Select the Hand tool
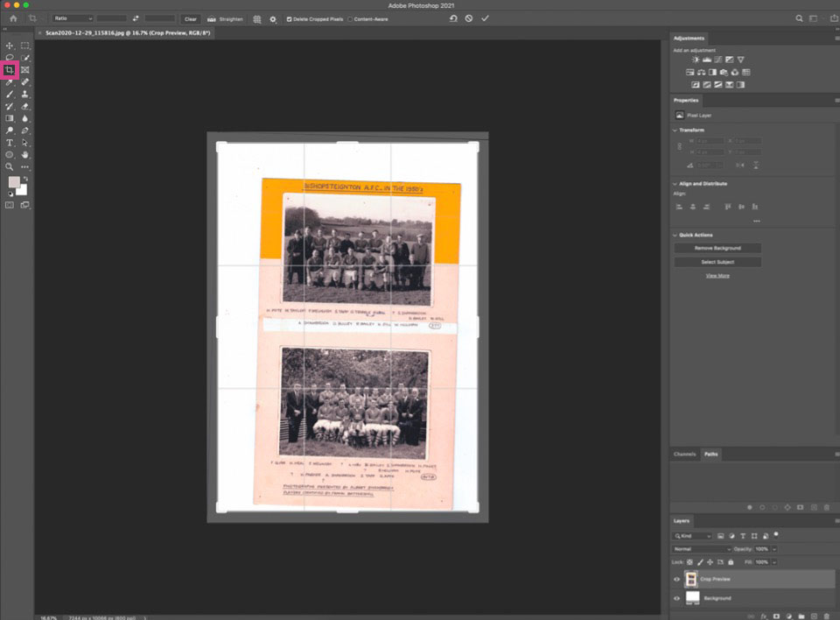 tap(25, 155)
